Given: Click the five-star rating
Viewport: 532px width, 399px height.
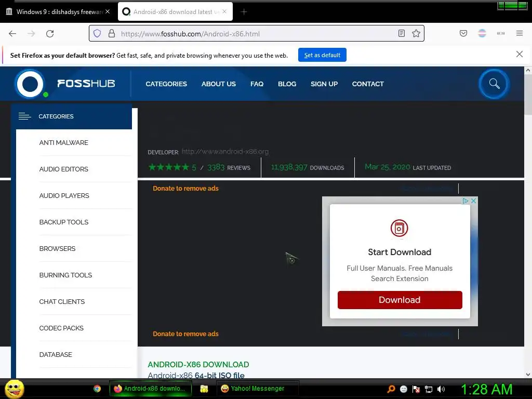Looking at the screenshot, I should (169, 167).
